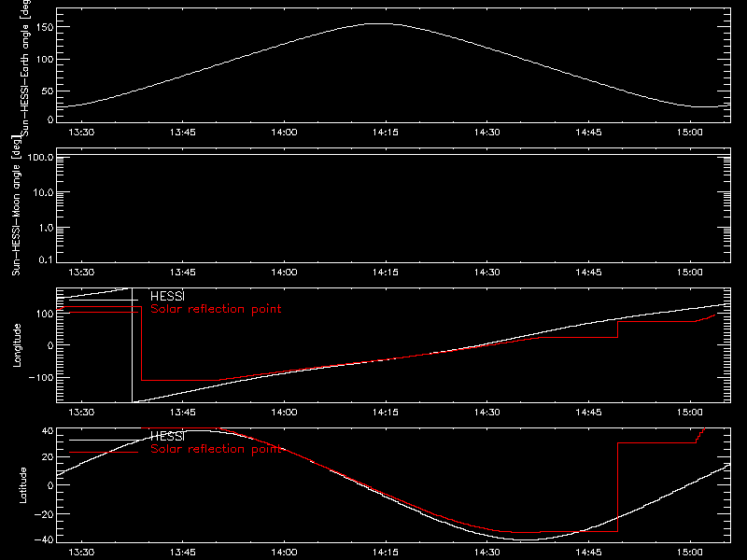Click 14:45 label under Moon angle plot
Viewport: 747px width, 560px height.
coord(588,273)
